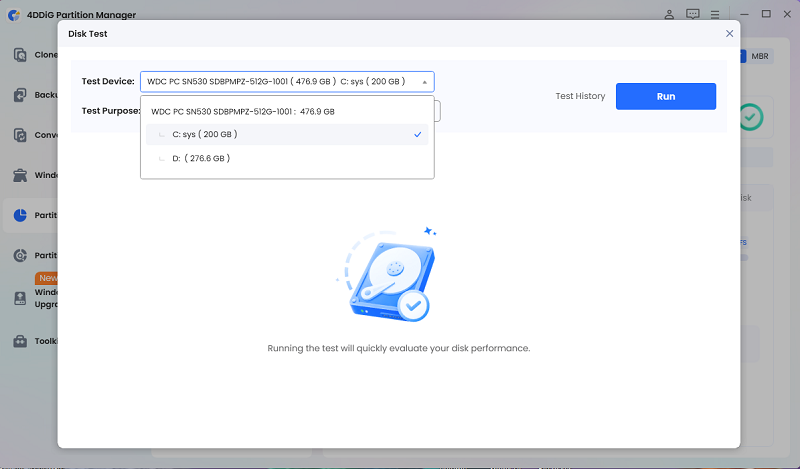
Task: Click the Windows migration sidebar icon
Action: (x=20, y=175)
